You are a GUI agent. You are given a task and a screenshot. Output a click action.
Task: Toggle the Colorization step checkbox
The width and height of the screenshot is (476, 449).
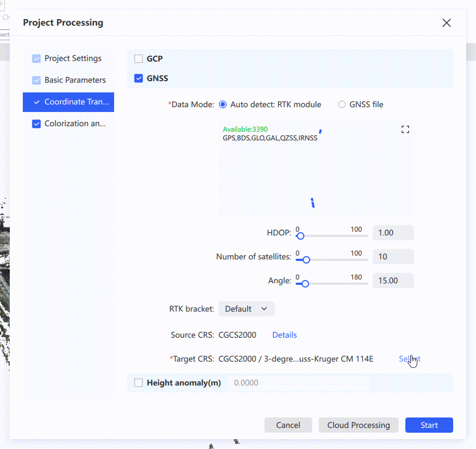(x=36, y=124)
